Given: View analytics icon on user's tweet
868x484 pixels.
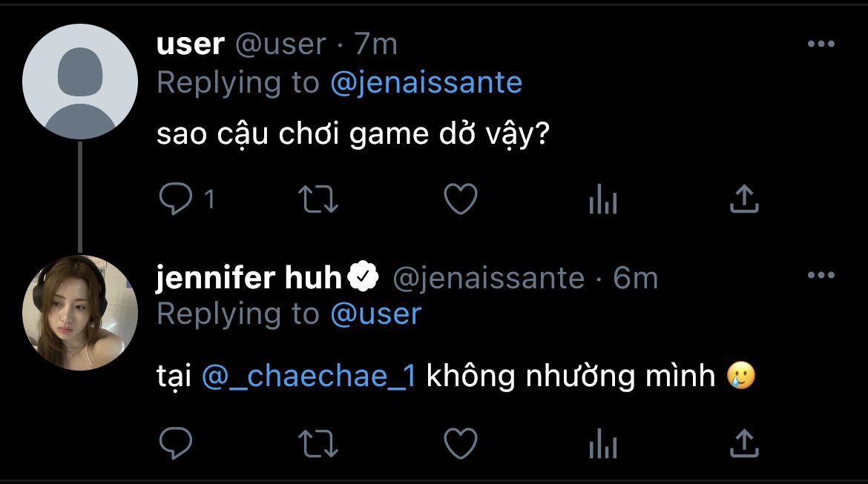Looking at the screenshot, I should pyautogui.click(x=603, y=199).
